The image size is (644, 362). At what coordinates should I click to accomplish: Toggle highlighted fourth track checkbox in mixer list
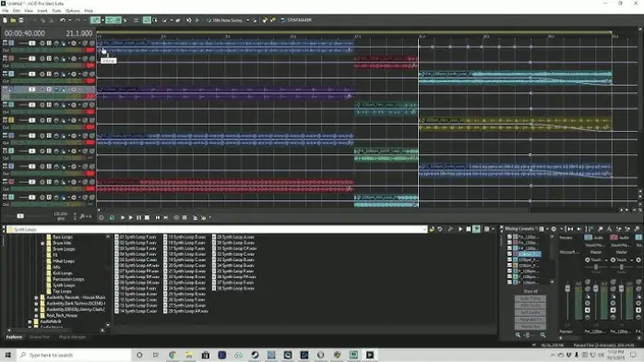509,254
